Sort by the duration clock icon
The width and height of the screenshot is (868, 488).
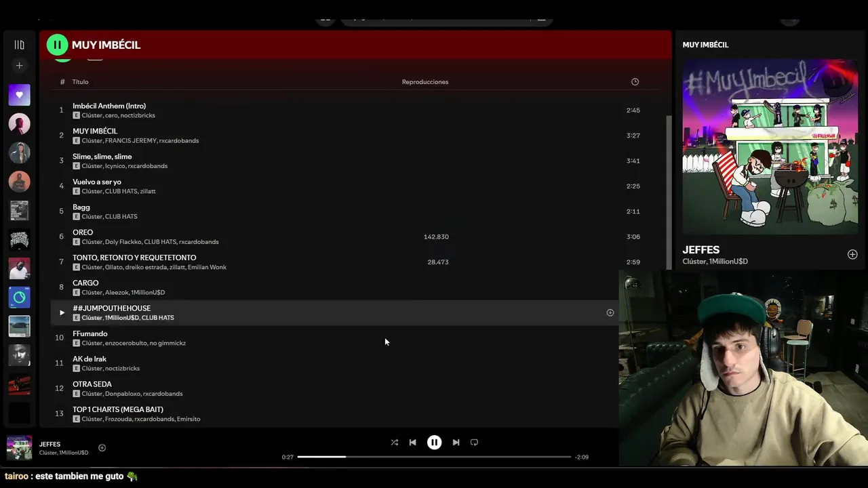click(635, 82)
